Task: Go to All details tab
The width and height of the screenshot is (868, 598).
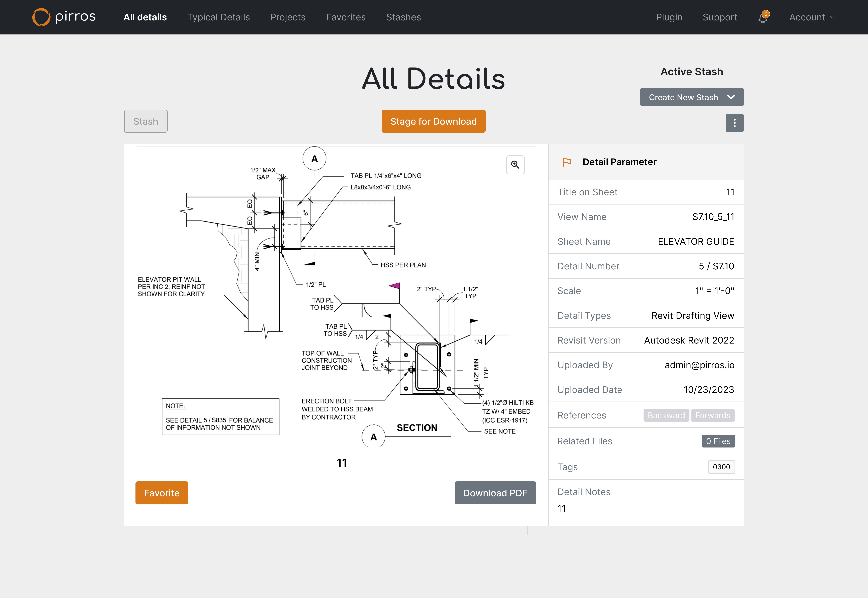Action: point(145,17)
